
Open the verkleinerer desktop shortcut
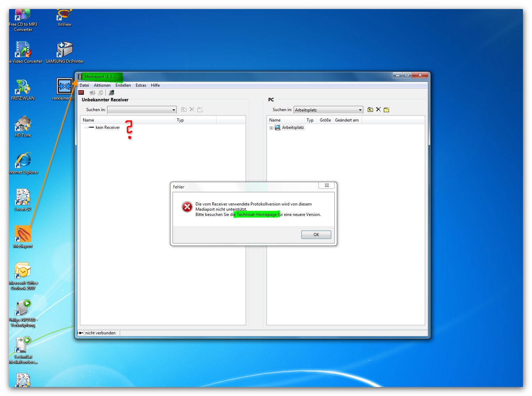pyautogui.click(x=64, y=89)
